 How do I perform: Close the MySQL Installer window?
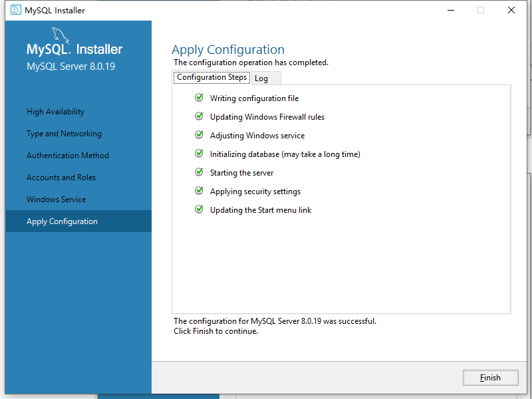click(x=511, y=10)
